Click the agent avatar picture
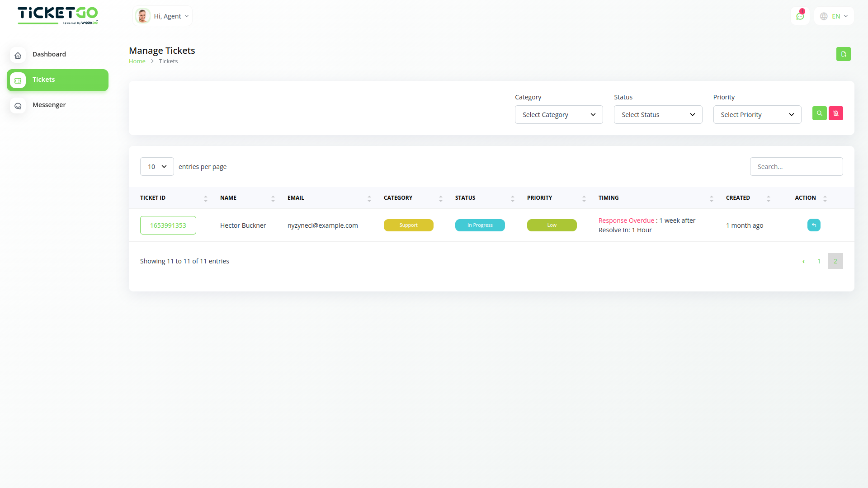The height and width of the screenshot is (488, 868). [143, 16]
